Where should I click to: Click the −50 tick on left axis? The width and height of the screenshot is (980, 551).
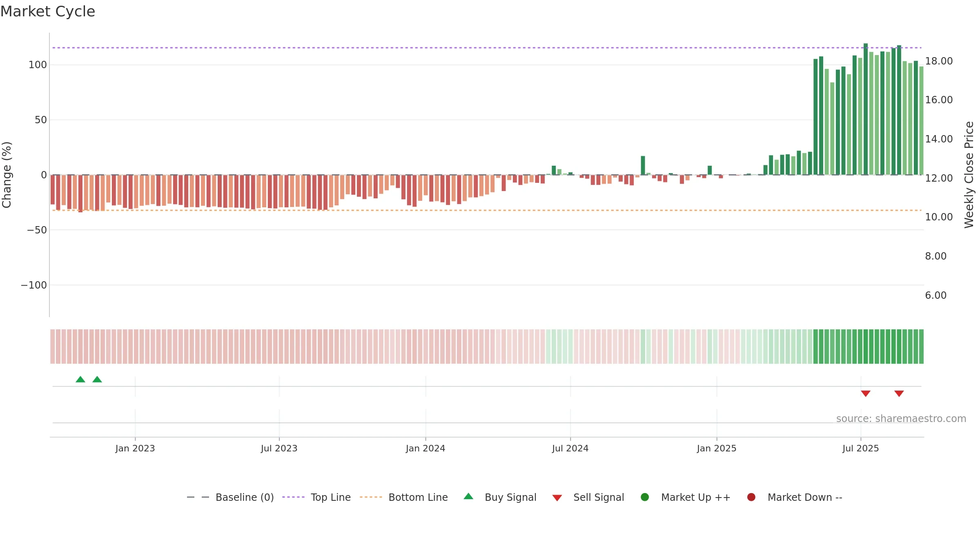pos(37,230)
